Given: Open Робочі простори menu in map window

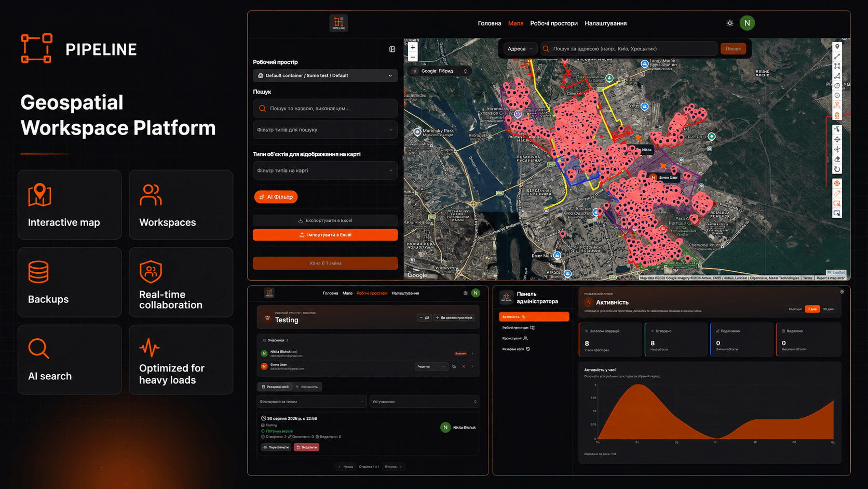Looking at the screenshot, I should (554, 23).
